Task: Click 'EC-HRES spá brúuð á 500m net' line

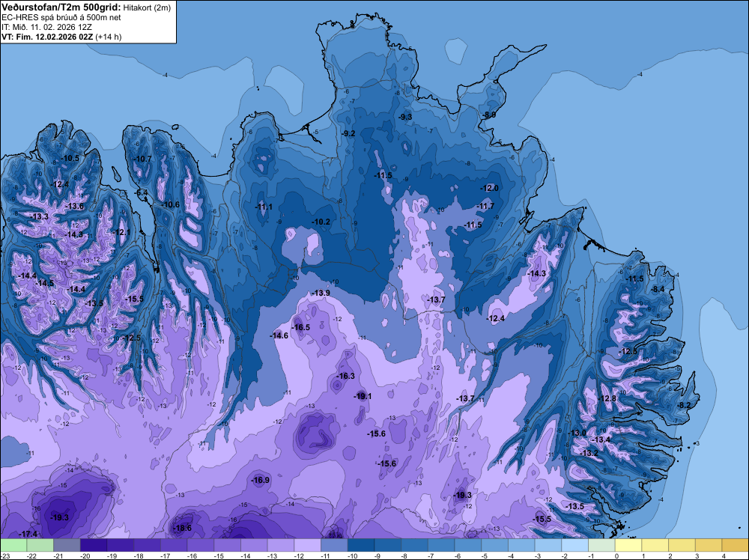Action: [x=61, y=17]
